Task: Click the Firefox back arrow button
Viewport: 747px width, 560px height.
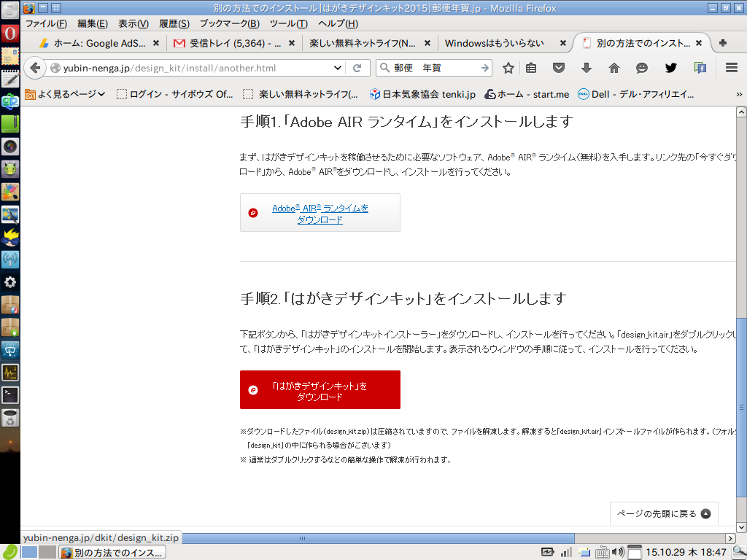Action: (34, 68)
